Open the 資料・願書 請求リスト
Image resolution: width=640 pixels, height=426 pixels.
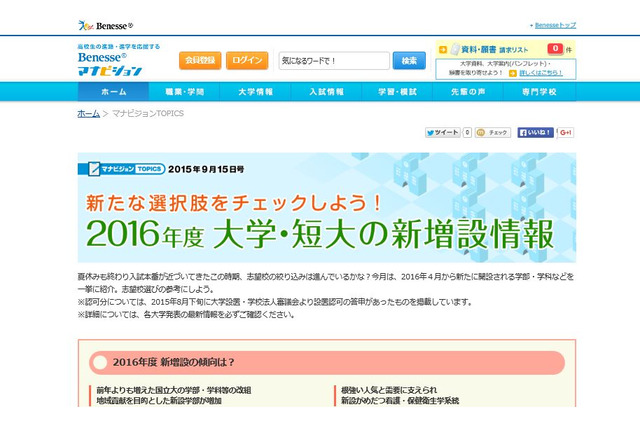[494, 50]
